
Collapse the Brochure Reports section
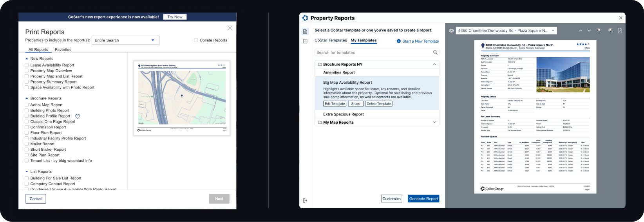click(x=27, y=98)
